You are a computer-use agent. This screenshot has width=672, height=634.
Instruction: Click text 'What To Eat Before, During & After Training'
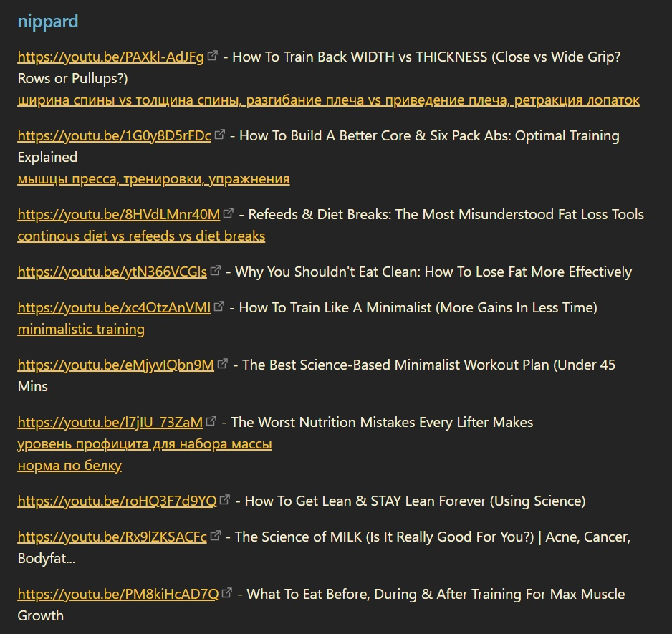point(383,595)
